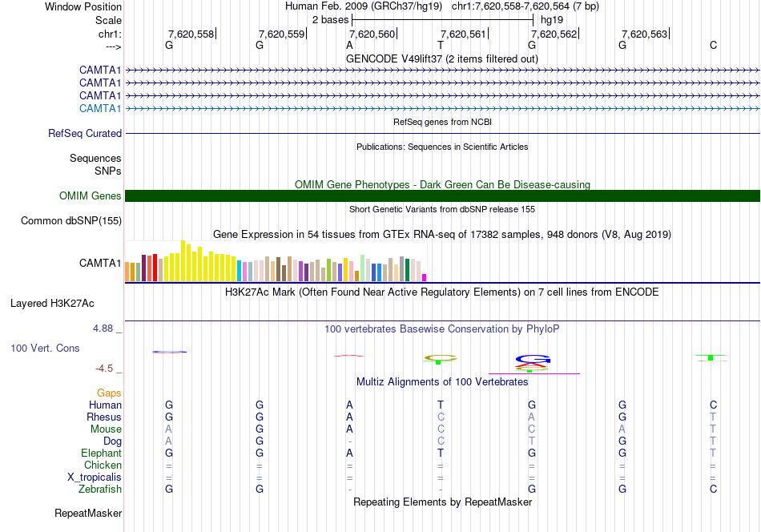Click the '2 bases' scale bar label
Viewport: 761px width, 532px height.
330,20
